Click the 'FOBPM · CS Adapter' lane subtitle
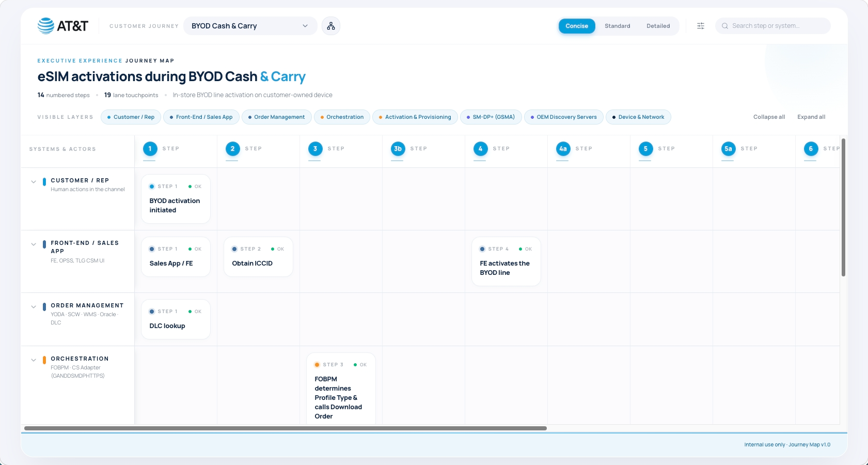This screenshot has height=465, width=868. 77,372
